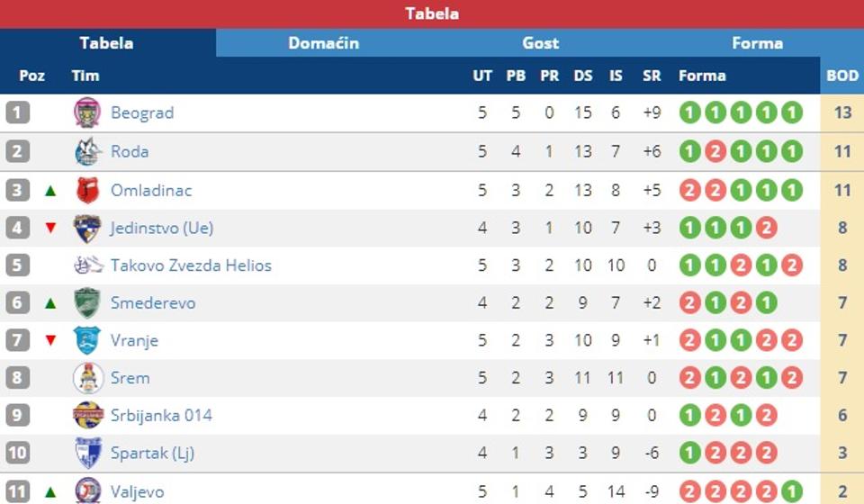The image size is (864, 504).
Task: Click the Roda club crest
Action: [87, 151]
